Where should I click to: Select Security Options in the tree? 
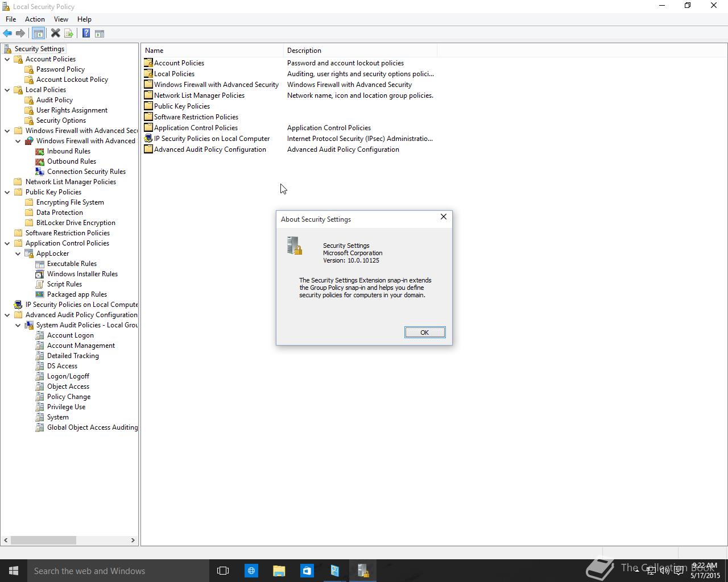pyautogui.click(x=61, y=120)
